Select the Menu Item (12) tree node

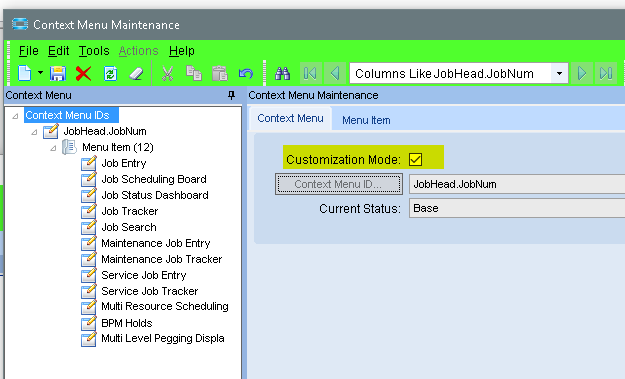118,147
